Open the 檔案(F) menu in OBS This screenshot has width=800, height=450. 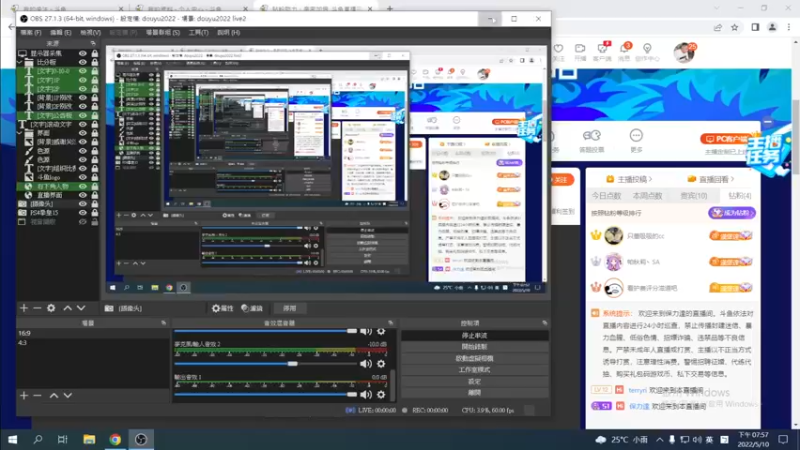31,32
